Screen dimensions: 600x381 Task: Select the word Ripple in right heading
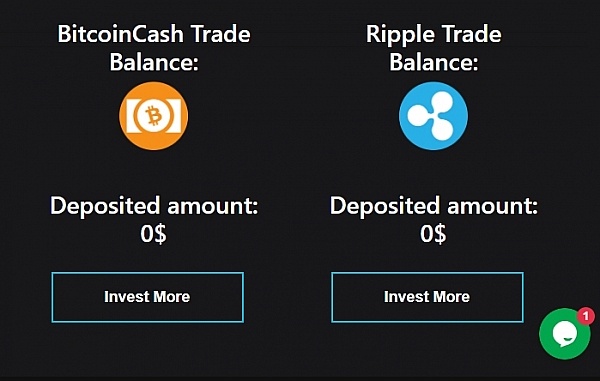tap(401, 35)
